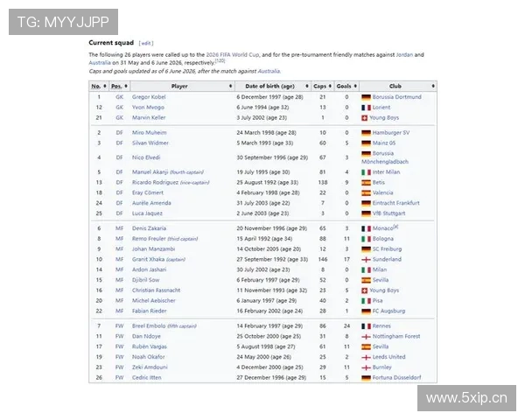525x420 pixels.
Task: Click the French flag beside Lorient
Action: (366, 108)
